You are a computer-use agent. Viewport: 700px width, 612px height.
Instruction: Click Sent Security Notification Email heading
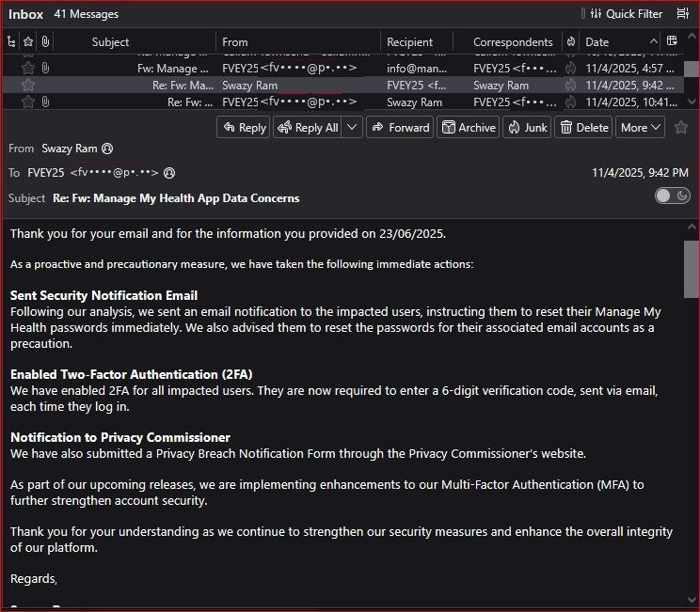[103, 295]
